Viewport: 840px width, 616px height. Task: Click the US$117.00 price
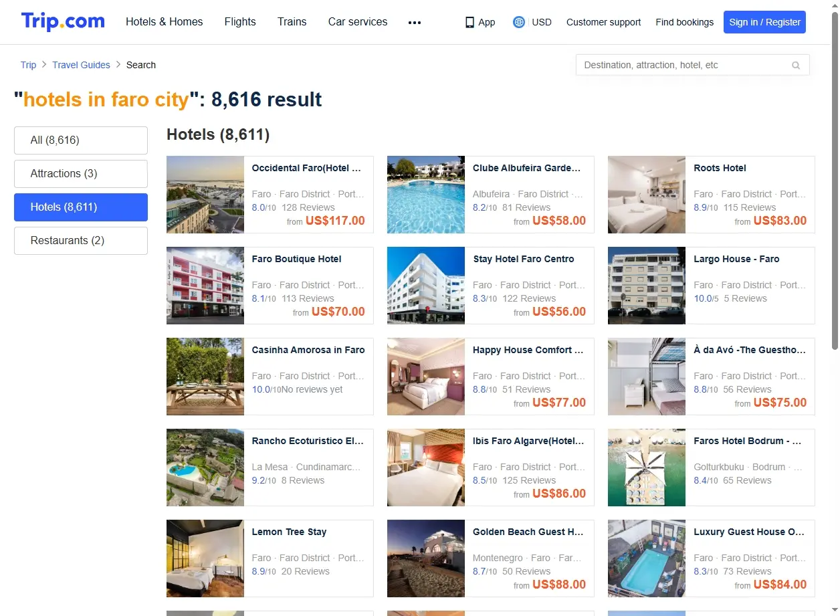[x=335, y=221]
